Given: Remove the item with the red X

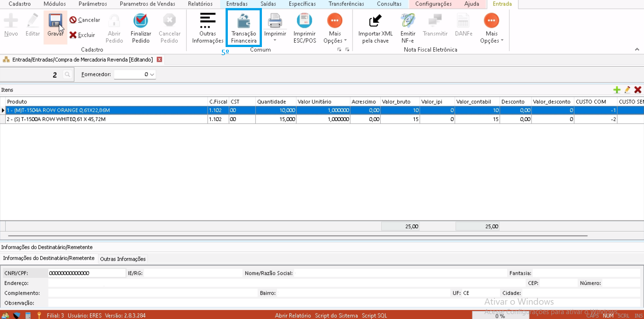Looking at the screenshot, I should (638, 90).
